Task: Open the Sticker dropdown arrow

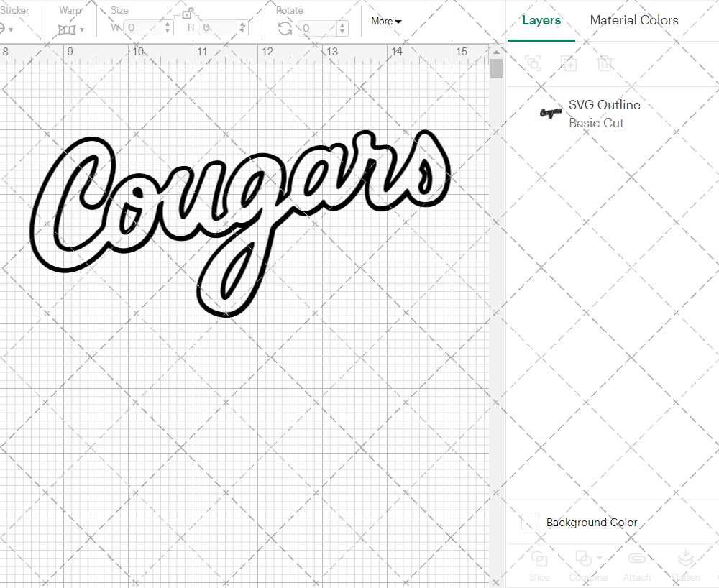Action: pyautogui.click(x=11, y=29)
